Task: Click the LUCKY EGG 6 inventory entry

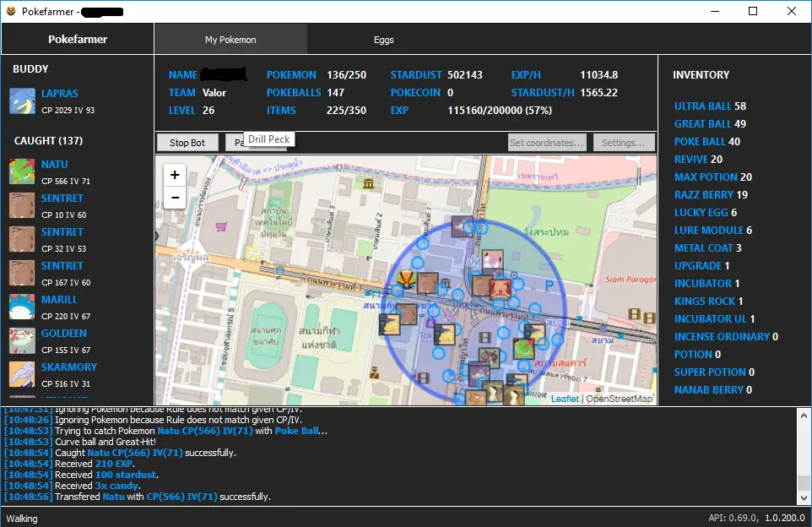Action: click(706, 213)
